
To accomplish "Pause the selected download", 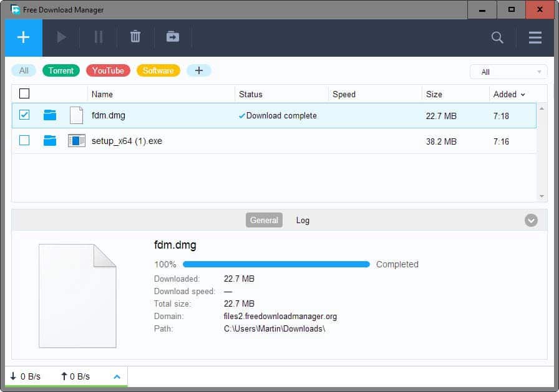I will pyautogui.click(x=98, y=37).
